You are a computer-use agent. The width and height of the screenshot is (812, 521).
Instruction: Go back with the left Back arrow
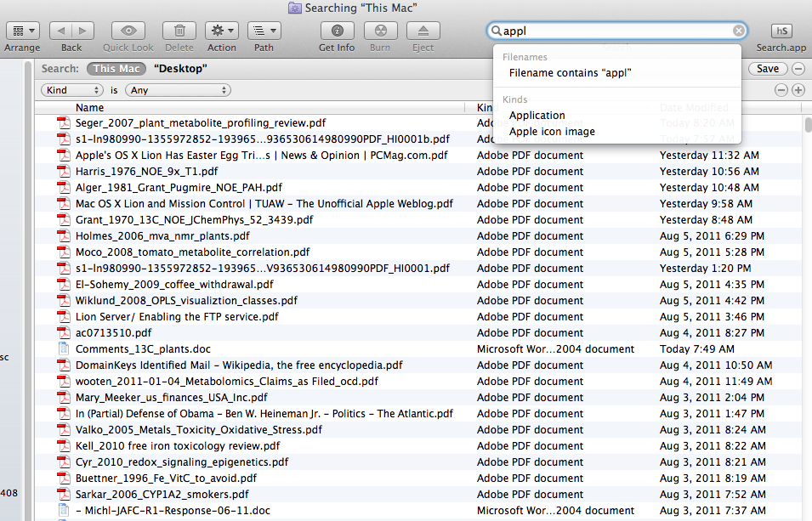pos(60,31)
